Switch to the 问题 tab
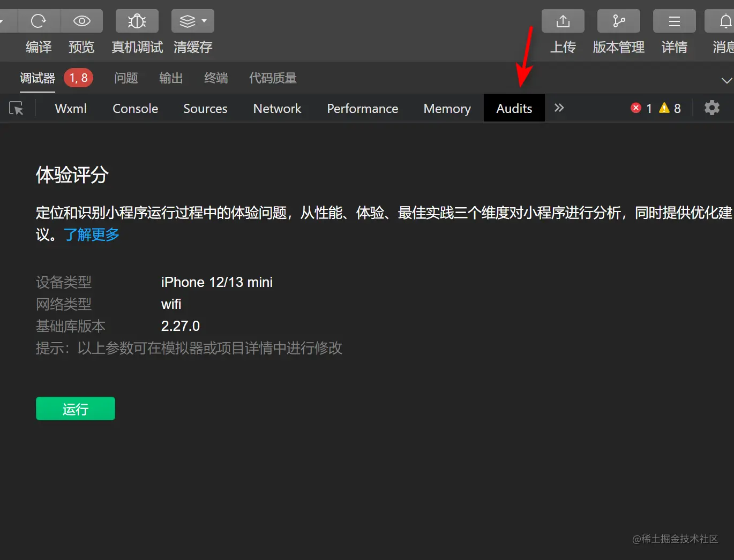The height and width of the screenshot is (560, 734). point(126,78)
